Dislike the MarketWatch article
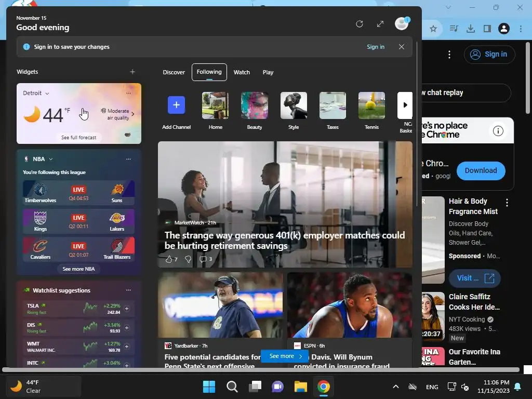This screenshot has width=532, height=399. (x=188, y=259)
